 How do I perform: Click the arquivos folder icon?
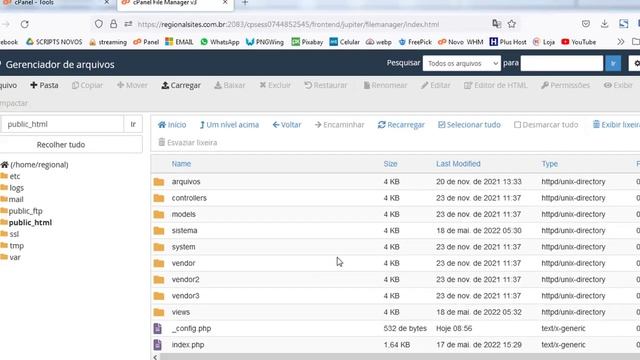pyautogui.click(x=159, y=182)
